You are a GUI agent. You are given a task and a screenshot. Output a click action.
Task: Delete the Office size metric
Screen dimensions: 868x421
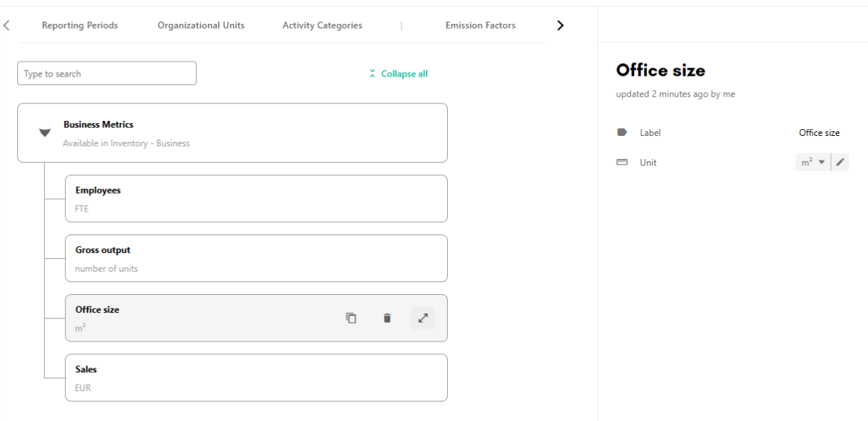[387, 318]
